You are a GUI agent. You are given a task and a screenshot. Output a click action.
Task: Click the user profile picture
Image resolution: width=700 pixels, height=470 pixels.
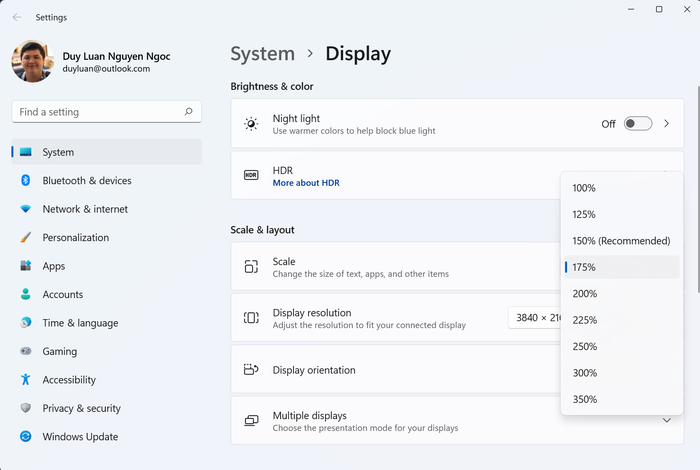[32, 62]
